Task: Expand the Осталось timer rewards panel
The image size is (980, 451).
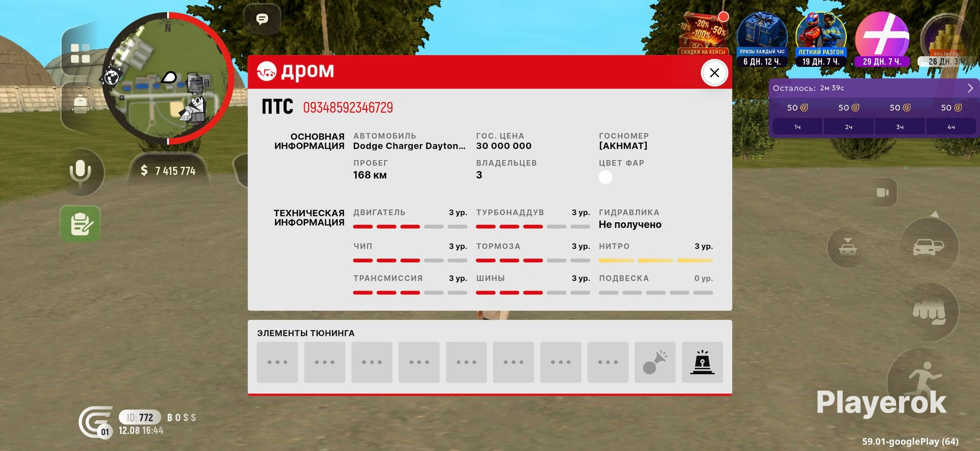Action: click(x=970, y=88)
